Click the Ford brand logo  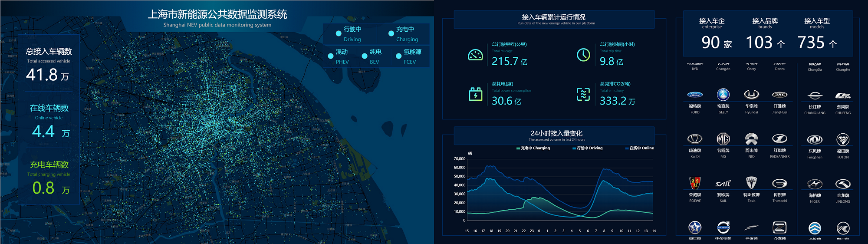[695, 95]
